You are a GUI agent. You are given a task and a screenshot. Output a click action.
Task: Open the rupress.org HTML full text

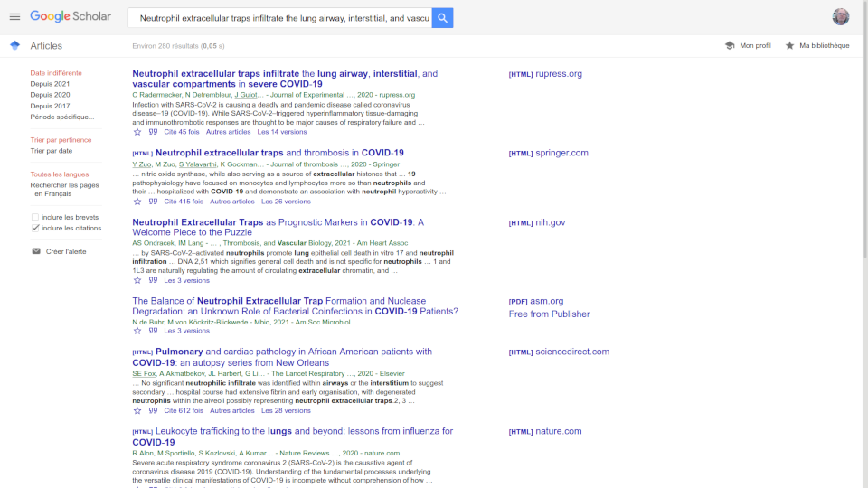pos(545,74)
